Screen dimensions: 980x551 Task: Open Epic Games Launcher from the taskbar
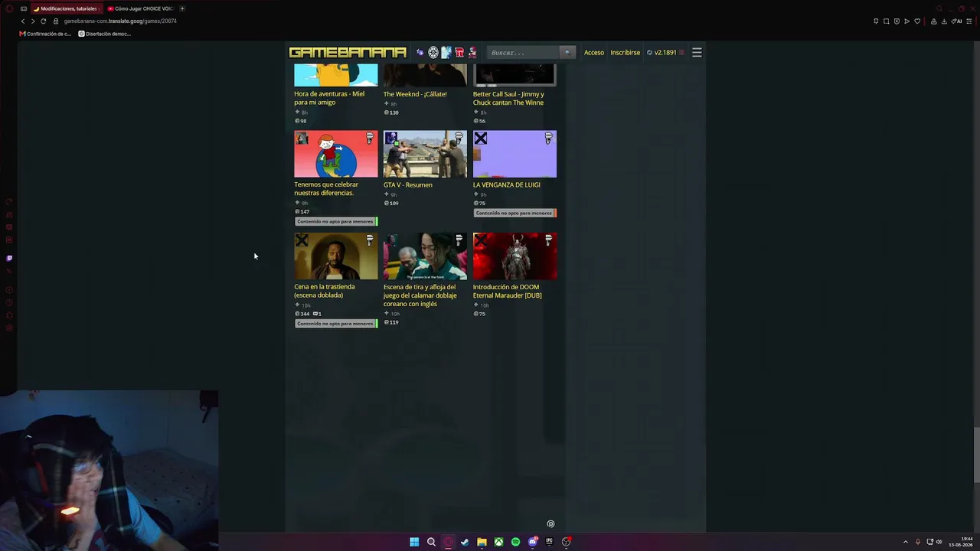549,542
